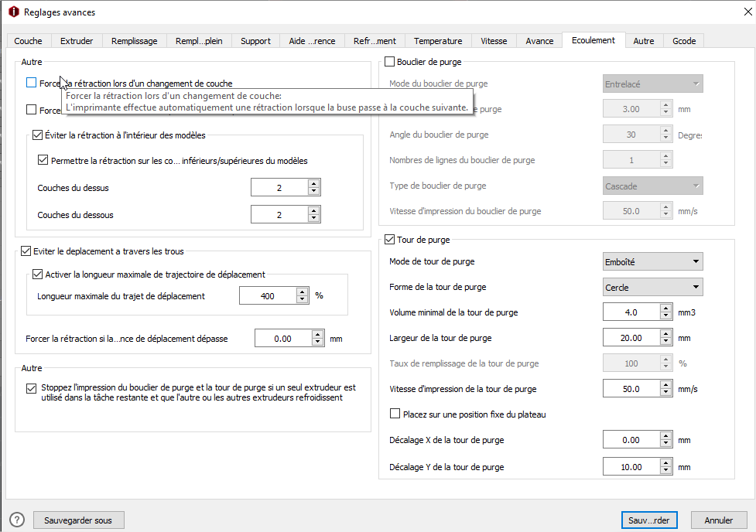Viewport: 756px width, 532px height.
Task: Increase Décalage X de la tour de purge
Action: [x=665, y=436]
